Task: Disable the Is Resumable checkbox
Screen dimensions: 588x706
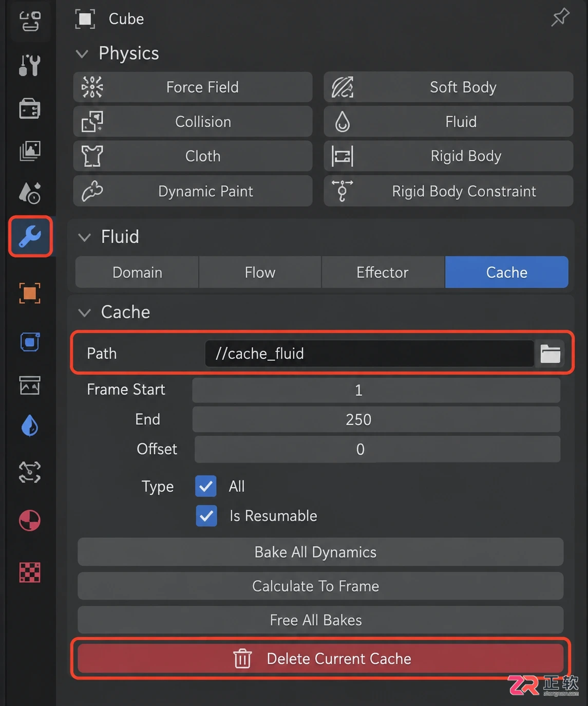Action: pyautogui.click(x=206, y=516)
